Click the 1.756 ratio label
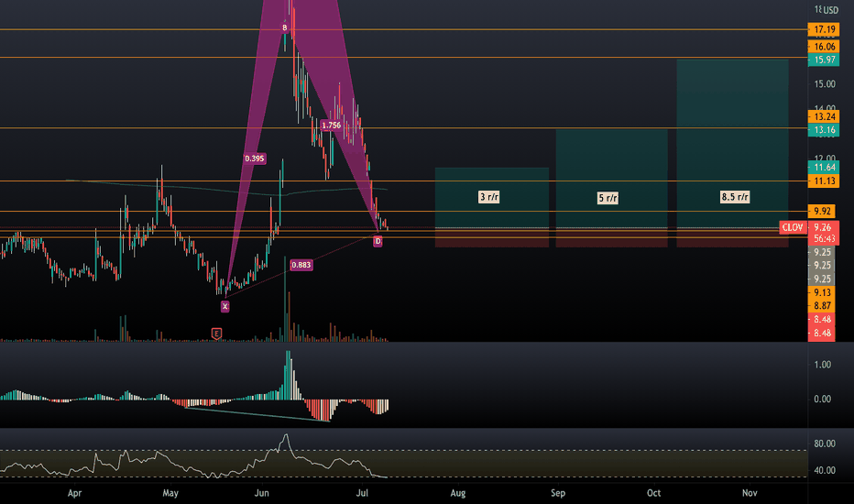This screenshot has height=504, width=854. [x=331, y=126]
